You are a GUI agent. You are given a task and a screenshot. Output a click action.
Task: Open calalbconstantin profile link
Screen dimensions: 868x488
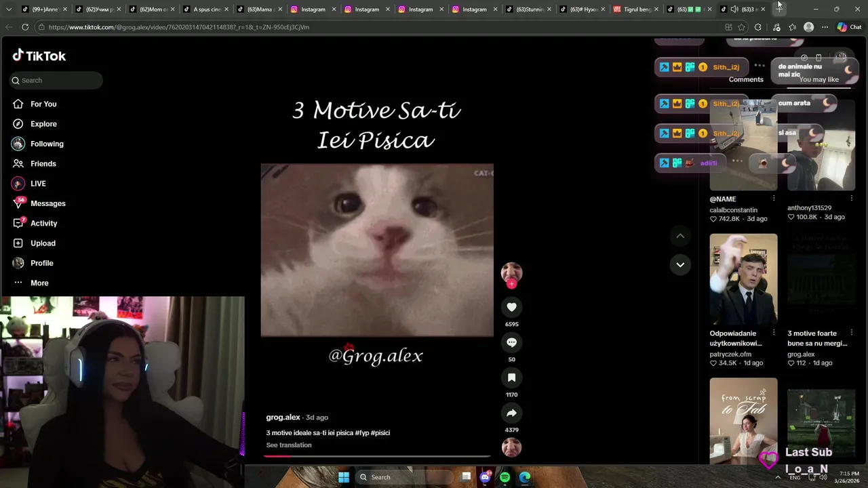pos(733,210)
